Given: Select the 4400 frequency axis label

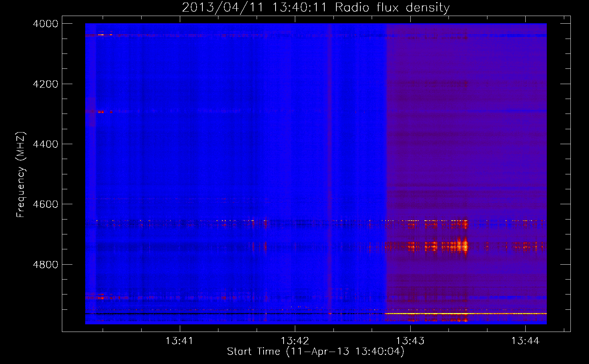Looking at the screenshot, I should [x=45, y=144].
